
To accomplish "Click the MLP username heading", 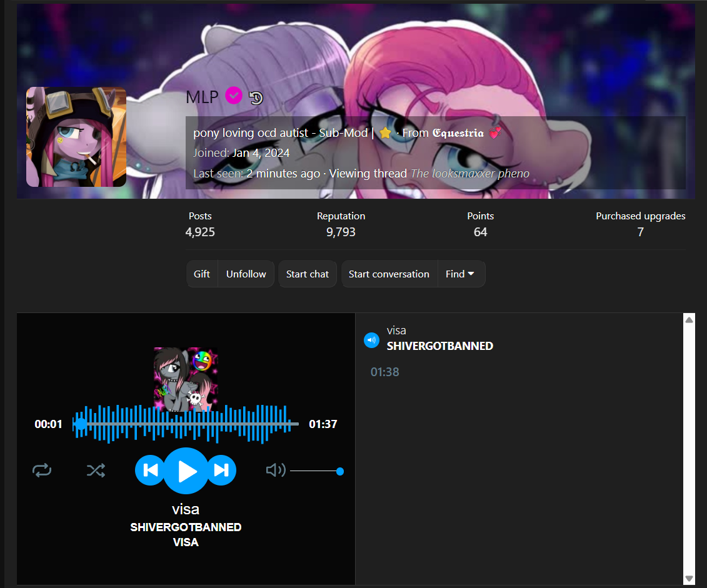I will (202, 97).
